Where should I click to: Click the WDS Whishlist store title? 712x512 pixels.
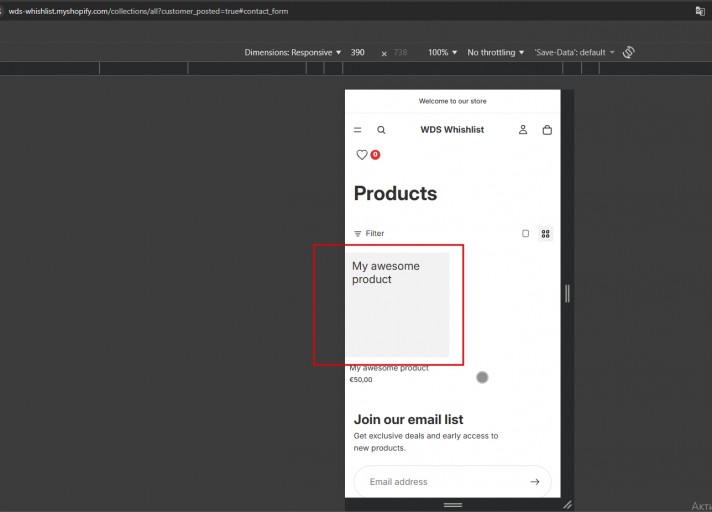pyautogui.click(x=452, y=130)
